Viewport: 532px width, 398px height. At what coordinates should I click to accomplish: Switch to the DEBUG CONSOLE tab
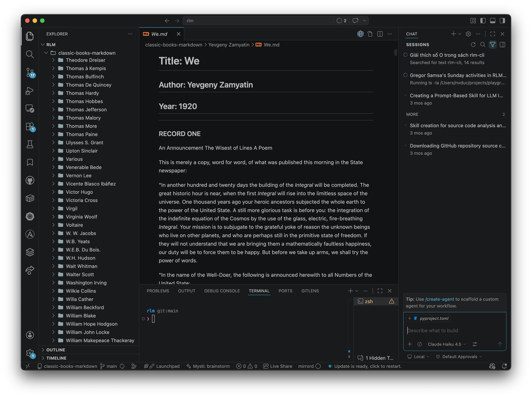[222, 291]
